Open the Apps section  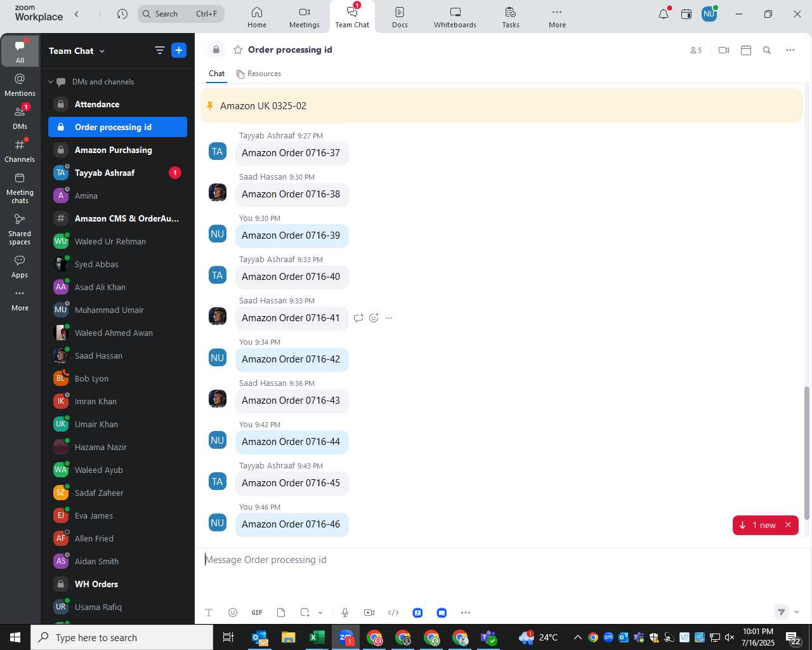pyautogui.click(x=20, y=267)
